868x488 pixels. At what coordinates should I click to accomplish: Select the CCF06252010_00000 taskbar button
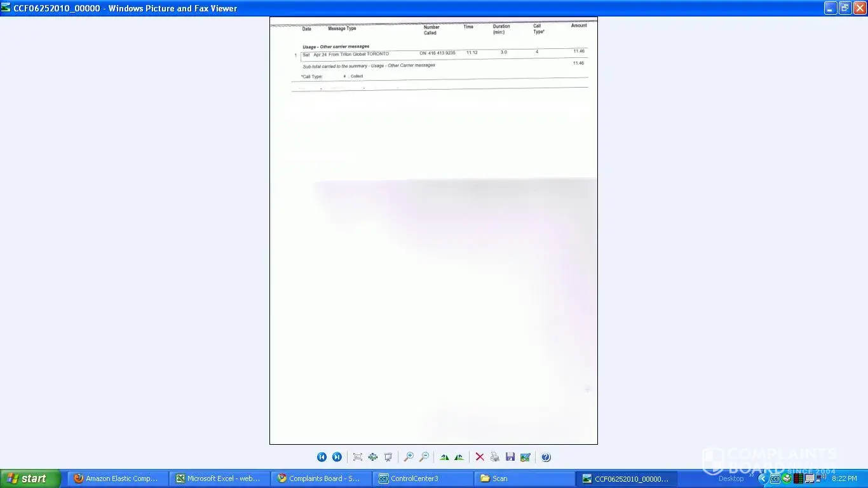(627, 478)
